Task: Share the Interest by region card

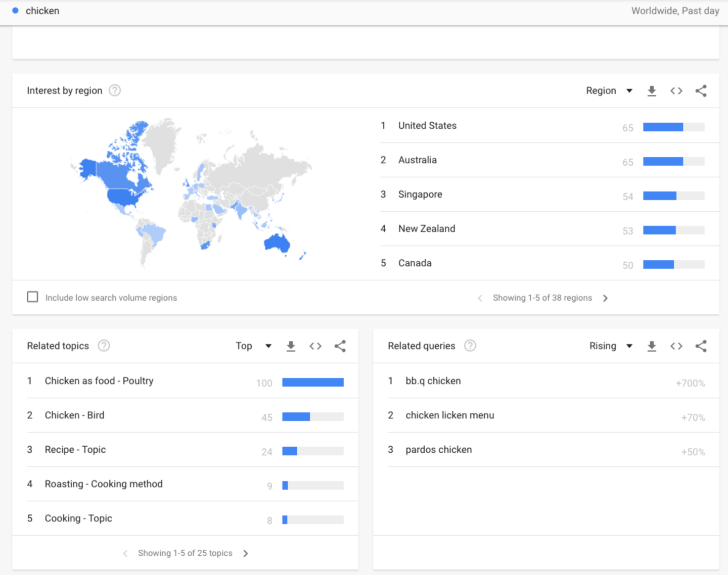Action: pyautogui.click(x=701, y=91)
